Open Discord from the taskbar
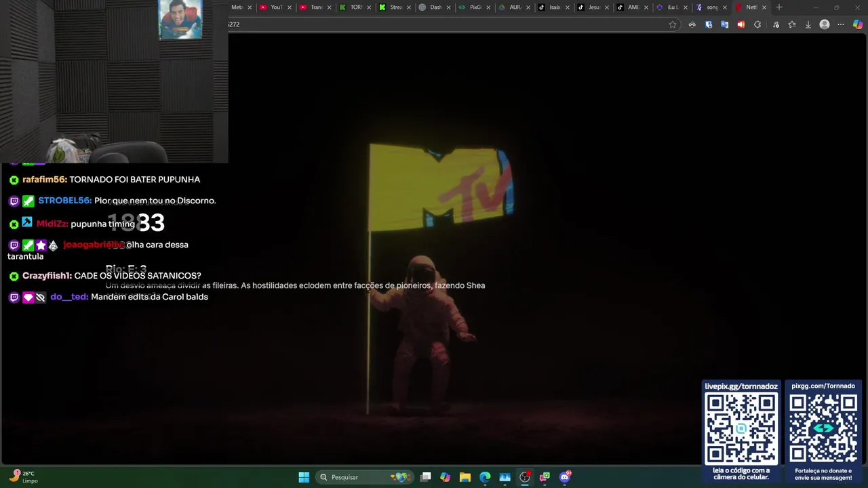Screen dimensions: 868x488 (565, 477)
